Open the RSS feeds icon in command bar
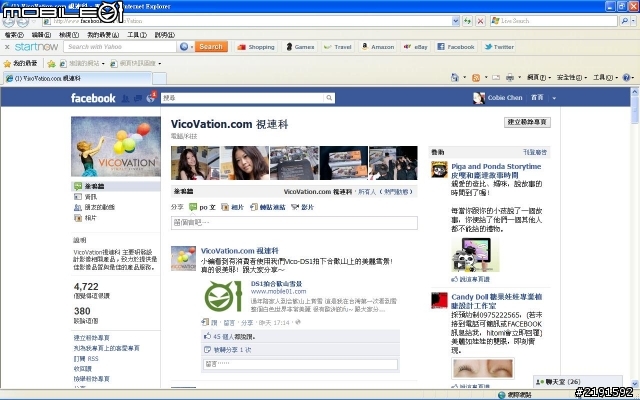Viewport: 640px width, 400px height. coord(476,77)
